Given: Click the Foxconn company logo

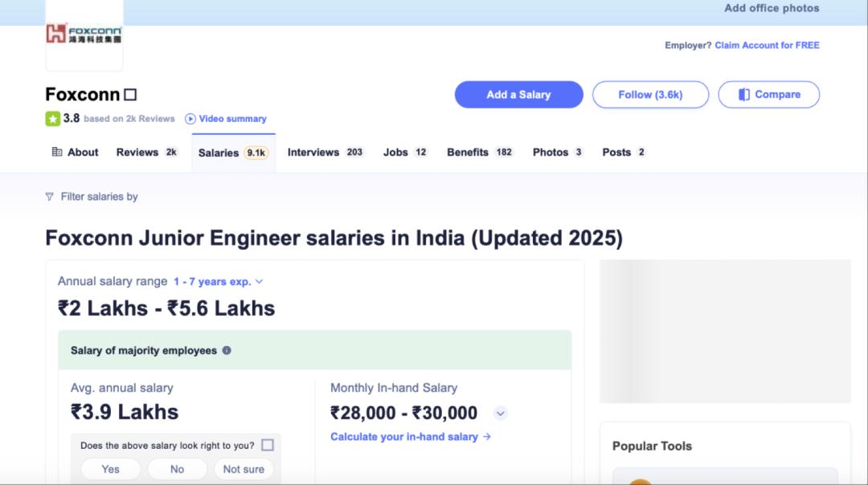Looking at the screenshot, I should pos(84,35).
